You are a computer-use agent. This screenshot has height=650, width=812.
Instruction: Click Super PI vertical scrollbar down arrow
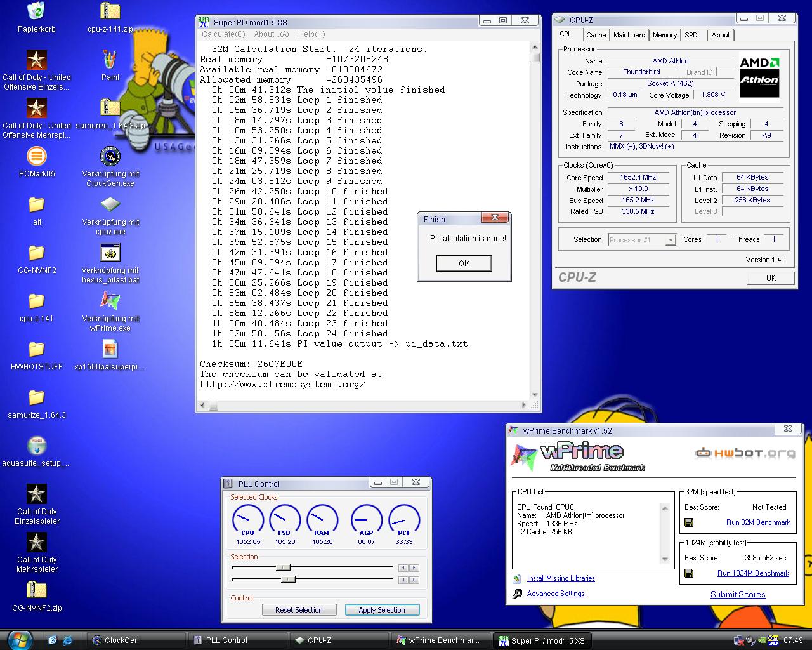[x=535, y=394]
